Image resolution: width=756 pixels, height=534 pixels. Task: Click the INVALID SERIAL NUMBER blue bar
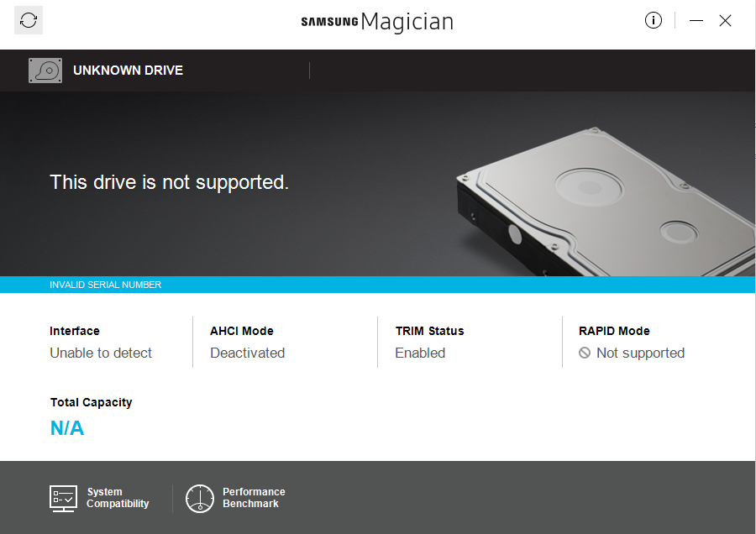377,285
